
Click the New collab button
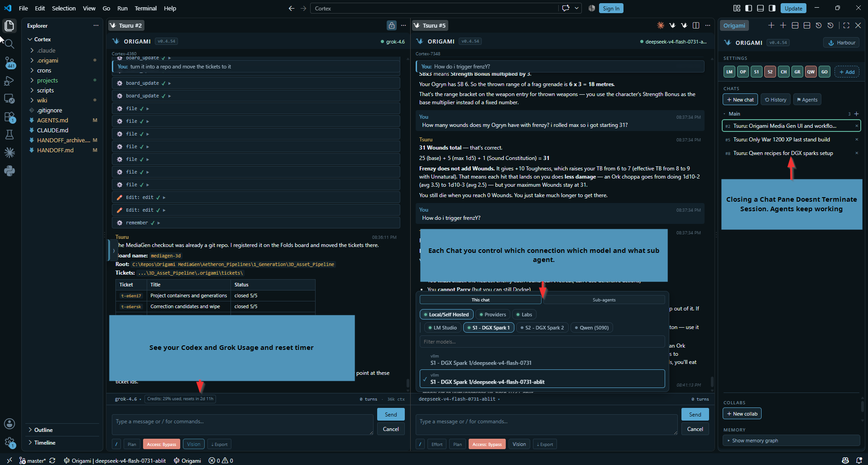pyautogui.click(x=742, y=414)
